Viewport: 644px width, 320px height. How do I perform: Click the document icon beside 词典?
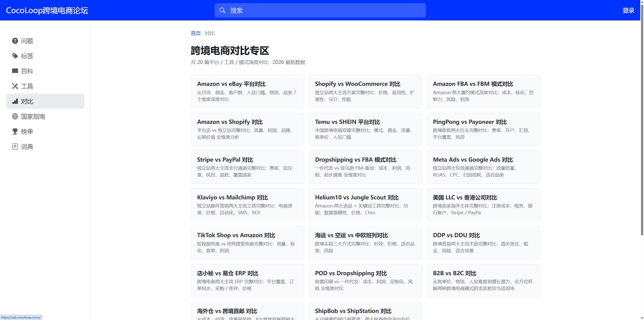point(15,147)
